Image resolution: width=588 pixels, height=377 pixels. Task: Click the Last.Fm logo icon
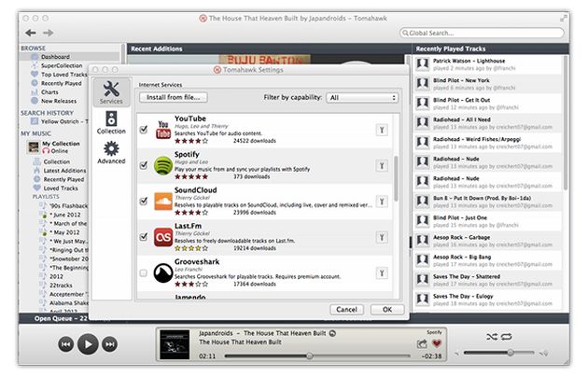(163, 237)
